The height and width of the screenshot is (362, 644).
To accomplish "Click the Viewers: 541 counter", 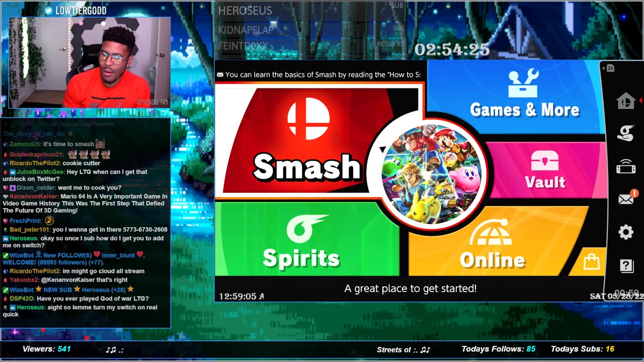I will [46, 349].
